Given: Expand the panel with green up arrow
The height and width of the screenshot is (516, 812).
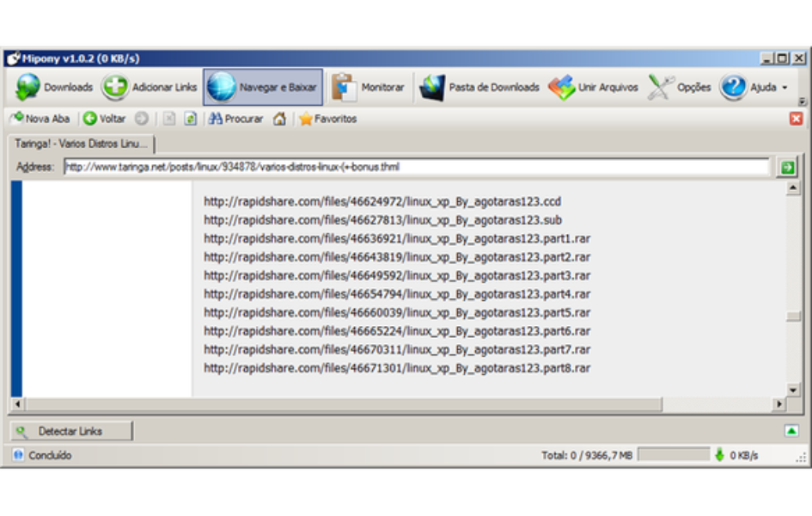Looking at the screenshot, I should [x=791, y=431].
